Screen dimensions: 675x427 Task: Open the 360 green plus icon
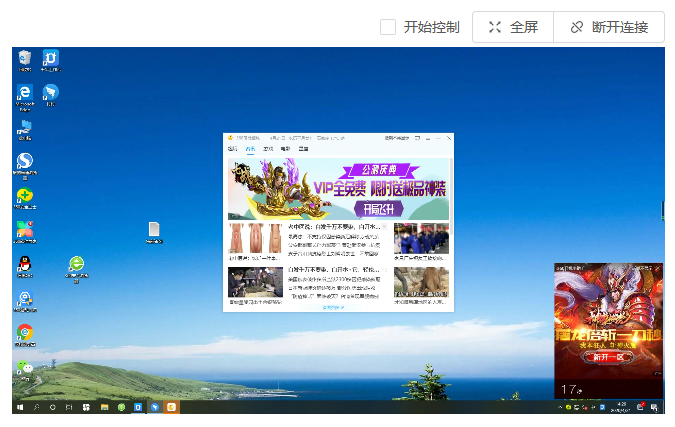pos(25,196)
